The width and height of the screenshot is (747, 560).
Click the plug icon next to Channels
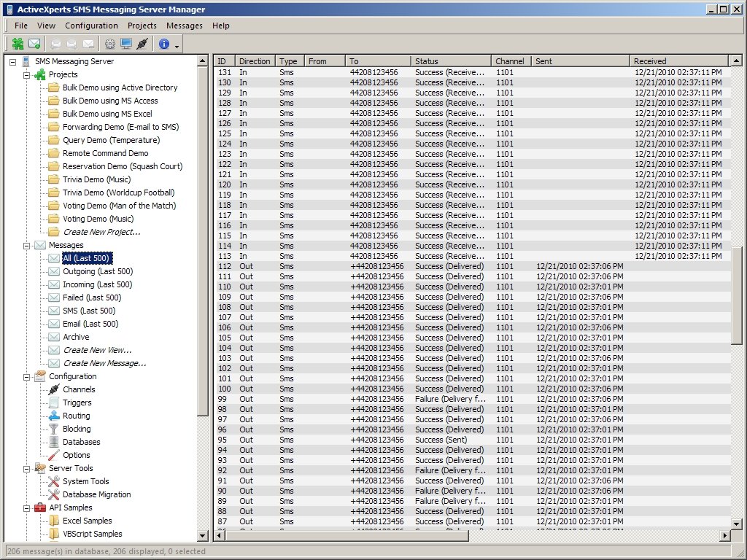pyautogui.click(x=54, y=389)
